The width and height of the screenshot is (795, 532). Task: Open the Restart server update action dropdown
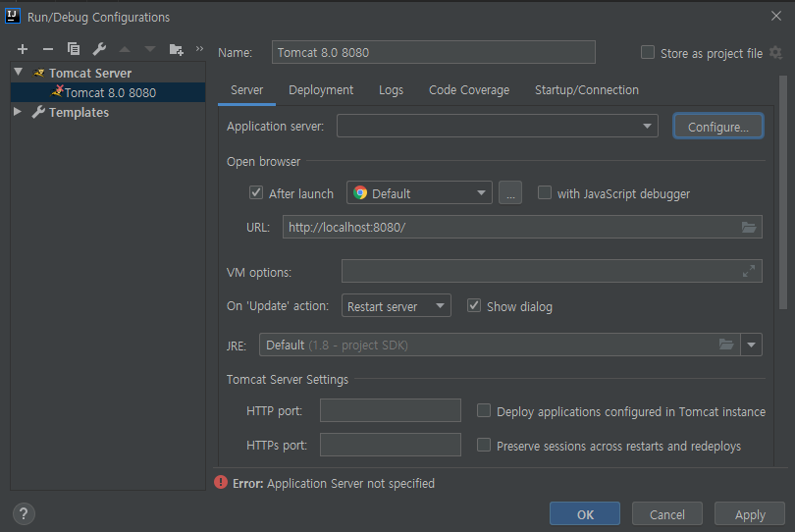click(x=397, y=306)
